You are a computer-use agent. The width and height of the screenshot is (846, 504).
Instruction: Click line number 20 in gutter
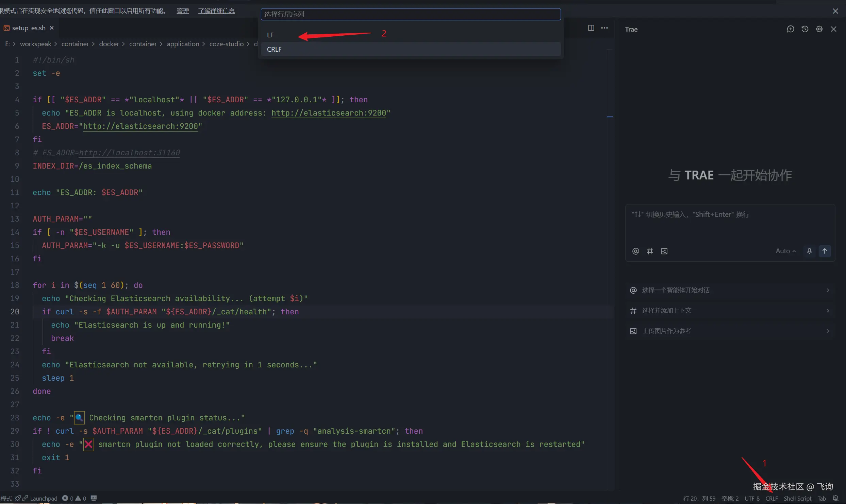pyautogui.click(x=15, y=312)
